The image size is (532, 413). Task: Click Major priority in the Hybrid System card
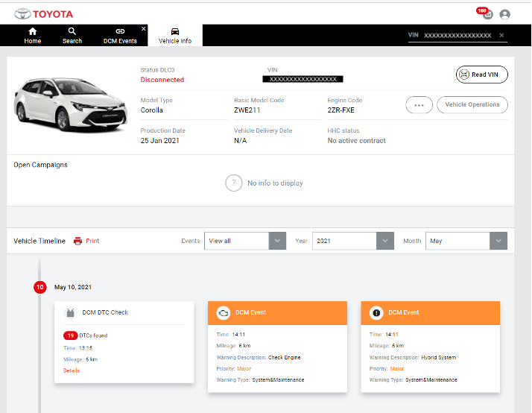point(397,368)
